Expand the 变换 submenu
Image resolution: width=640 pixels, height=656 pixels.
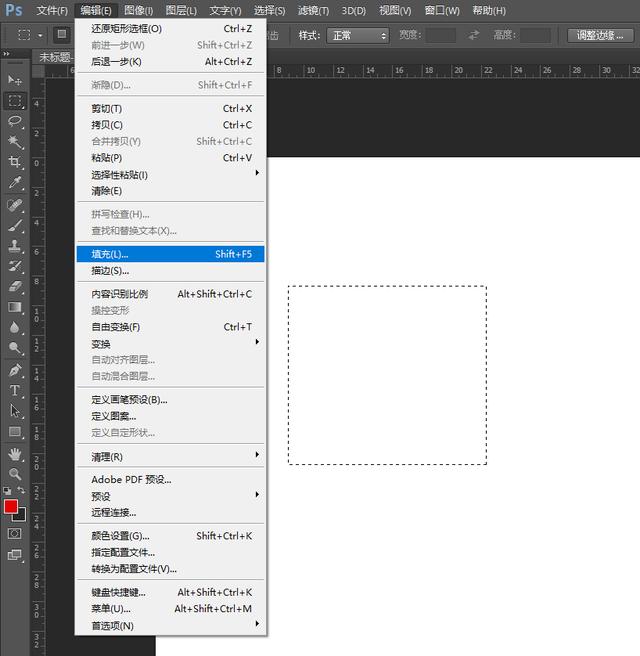(170, 343)
